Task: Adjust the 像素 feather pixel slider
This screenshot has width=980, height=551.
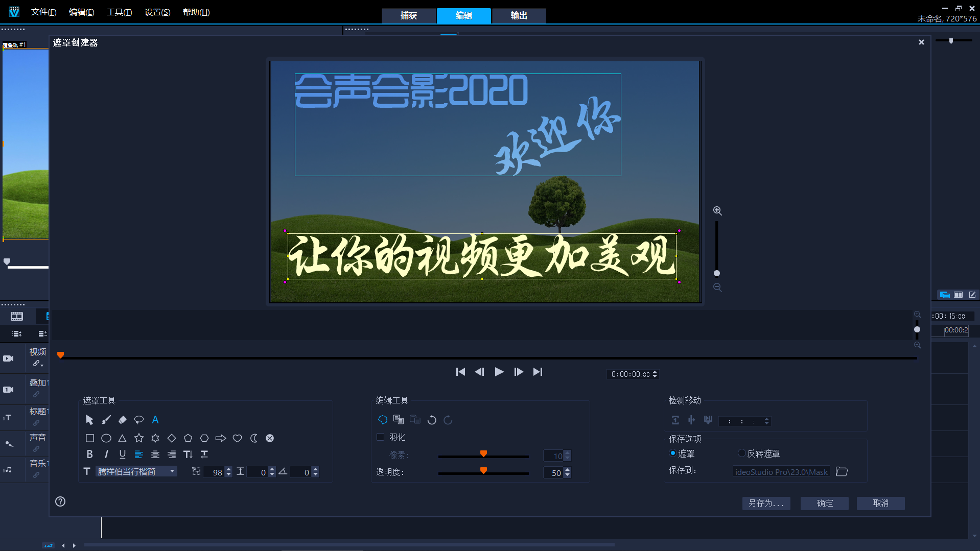Action: point(483,454)
